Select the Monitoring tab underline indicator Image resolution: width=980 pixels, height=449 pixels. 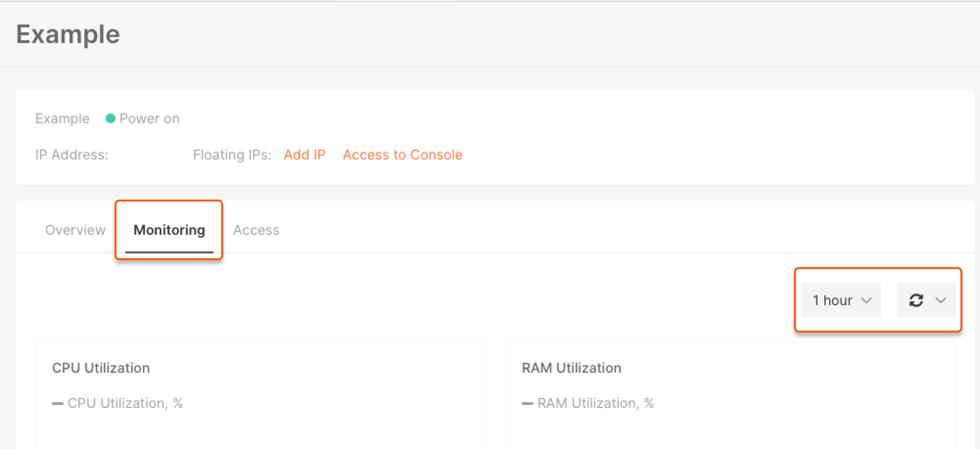(x=169, y=251)
